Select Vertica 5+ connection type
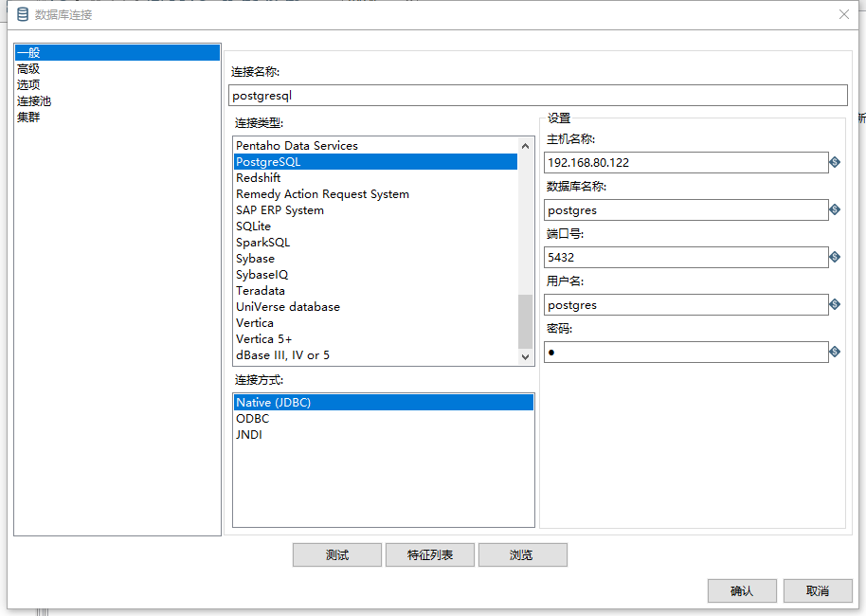This screenshot has width=866, height=616. tap(375, 338)
